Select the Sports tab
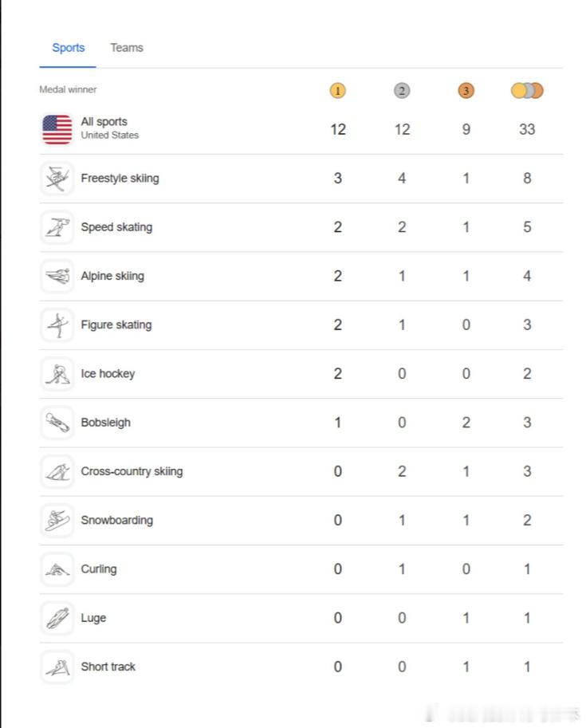 tap(68, 47)
